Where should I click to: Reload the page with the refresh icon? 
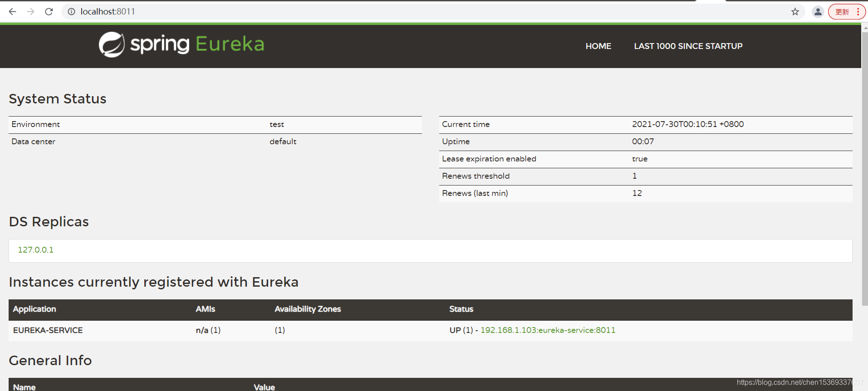[x=49, y=11]
